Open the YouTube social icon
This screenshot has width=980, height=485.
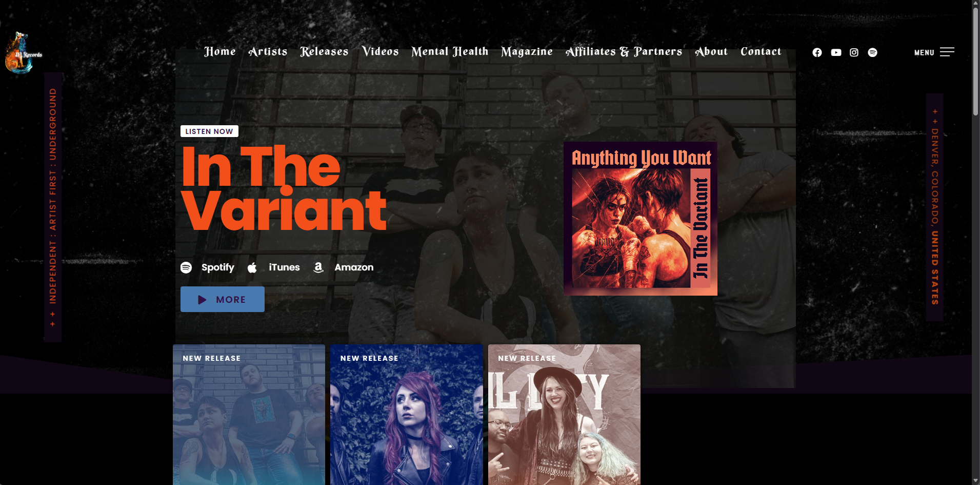pyautogui.click(x=836, y=52)
